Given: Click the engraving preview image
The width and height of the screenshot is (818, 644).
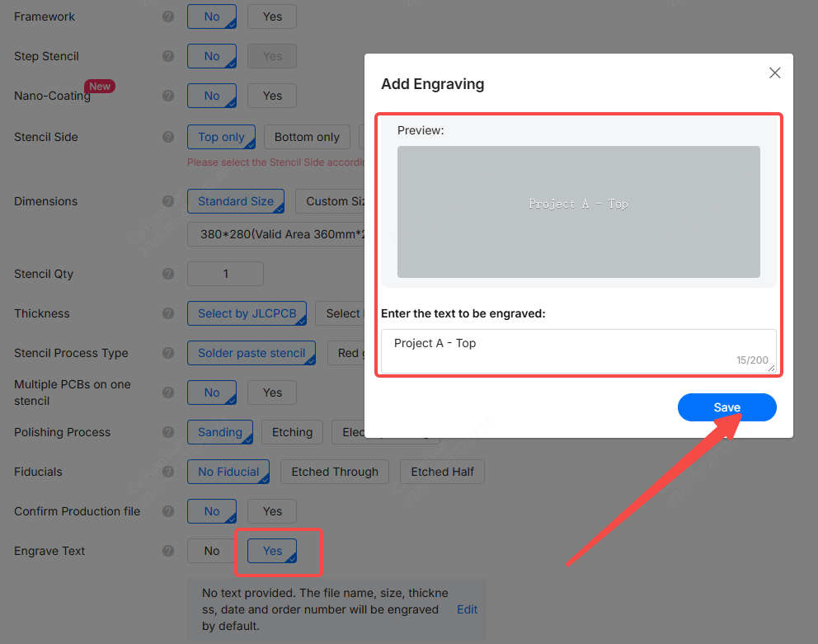Looking at the screenshot, I should [579, 212].
